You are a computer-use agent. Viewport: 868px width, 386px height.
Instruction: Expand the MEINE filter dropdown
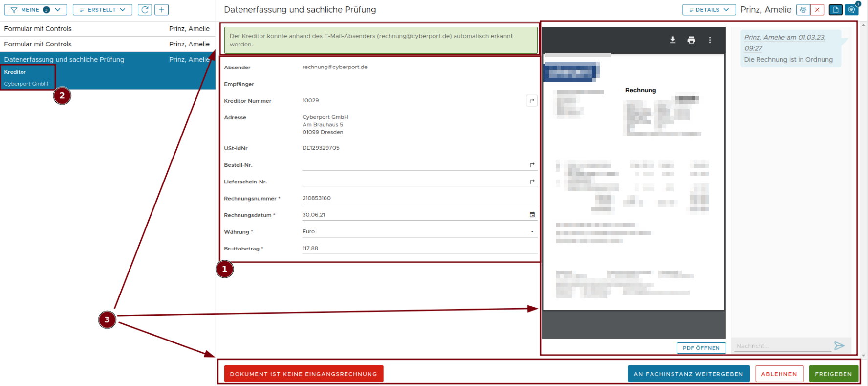pyautogui.click(x=36, y=10)
